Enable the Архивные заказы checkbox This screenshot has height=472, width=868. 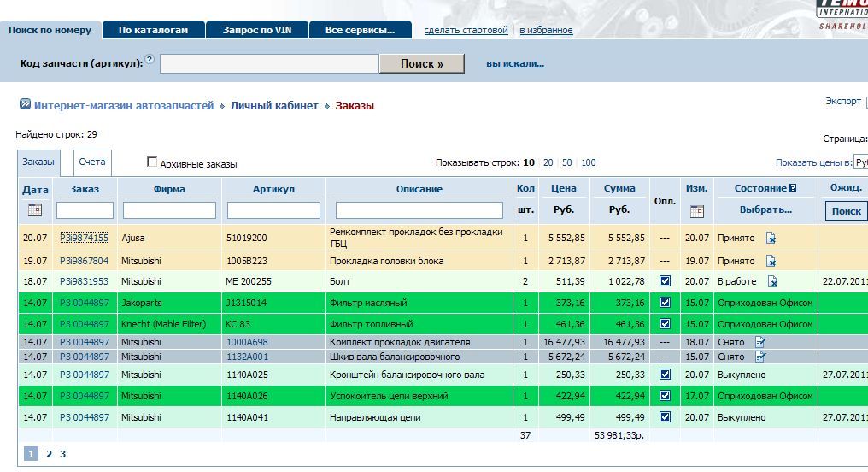tap(152, 162)
